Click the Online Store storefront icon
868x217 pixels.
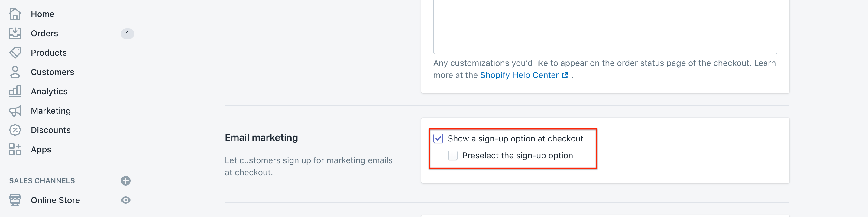15,200
